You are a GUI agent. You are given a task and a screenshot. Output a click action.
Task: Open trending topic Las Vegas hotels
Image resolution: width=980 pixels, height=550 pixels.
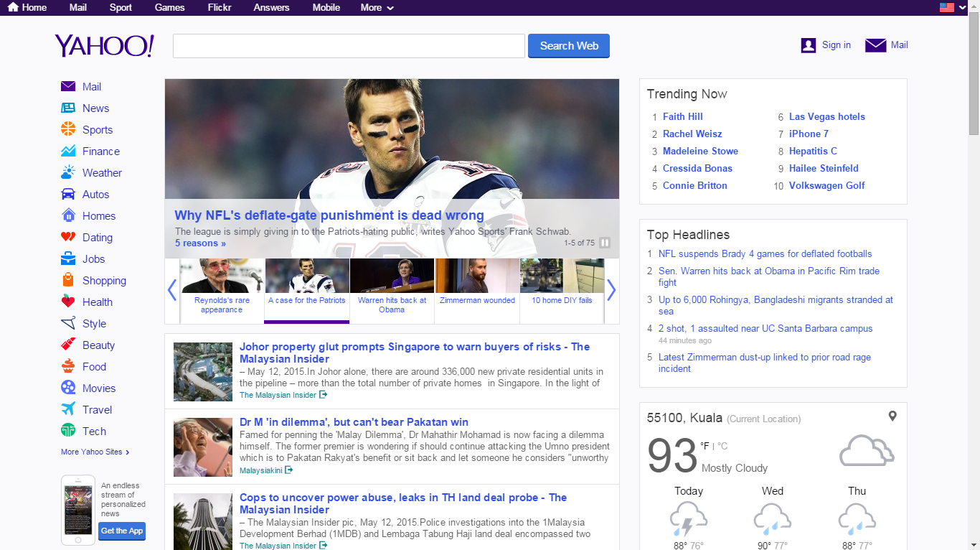827,116
